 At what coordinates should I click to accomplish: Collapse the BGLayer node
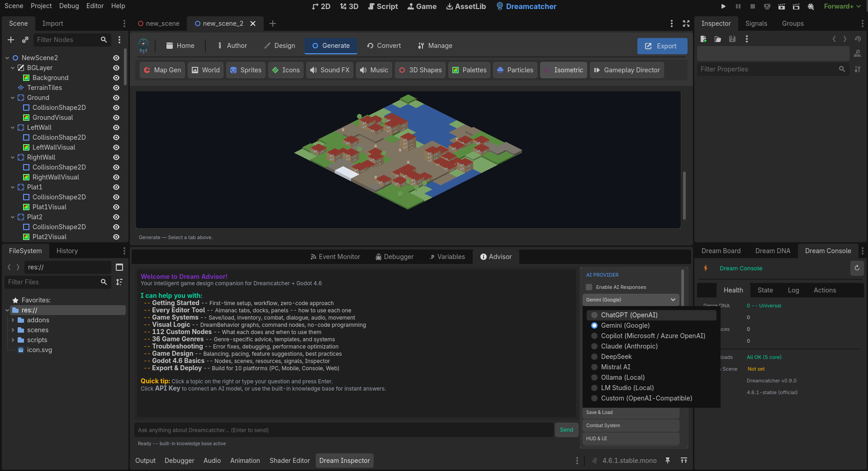[x=13, y=68]
